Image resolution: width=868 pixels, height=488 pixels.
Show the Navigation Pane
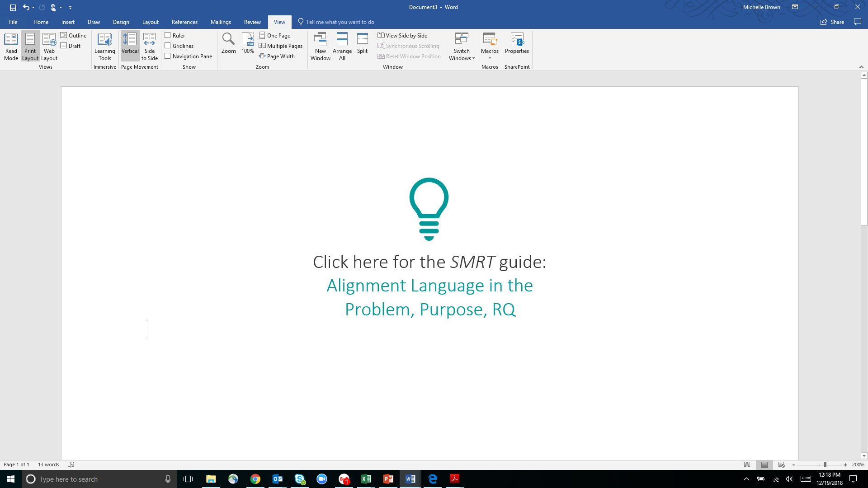(168, 56)
